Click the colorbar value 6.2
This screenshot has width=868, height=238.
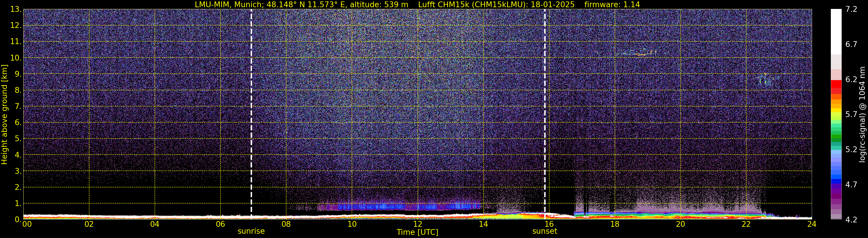pos(851,80)
